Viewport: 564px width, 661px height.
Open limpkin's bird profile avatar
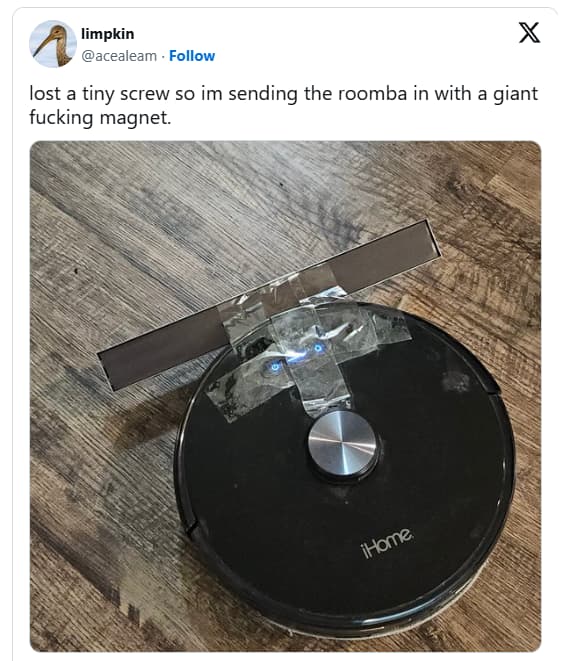(x=52, y=44)
